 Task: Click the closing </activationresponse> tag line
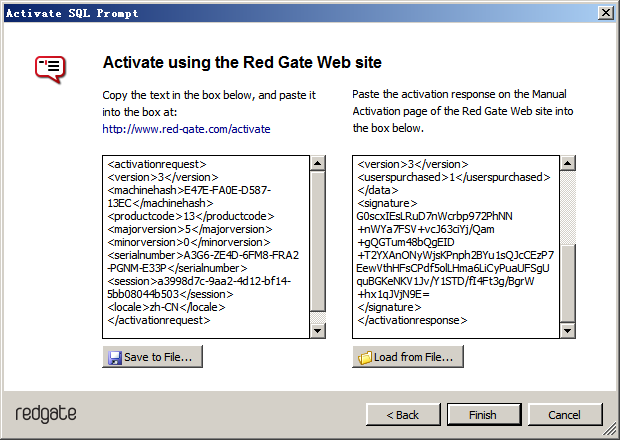coord(412,320)
